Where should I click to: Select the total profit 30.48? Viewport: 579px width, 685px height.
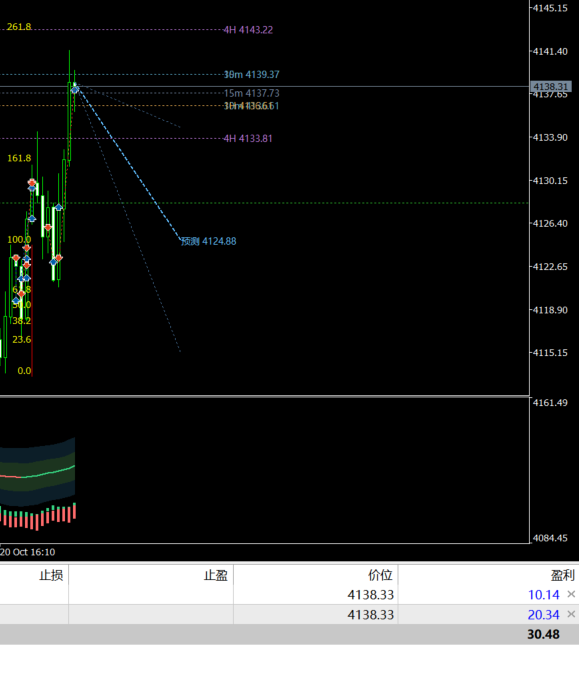pos(543,634)
